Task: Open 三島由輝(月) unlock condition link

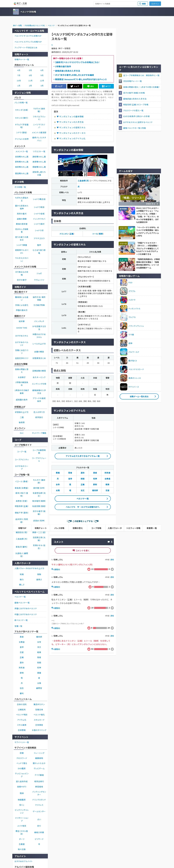Action: click(x=84, y=181)
